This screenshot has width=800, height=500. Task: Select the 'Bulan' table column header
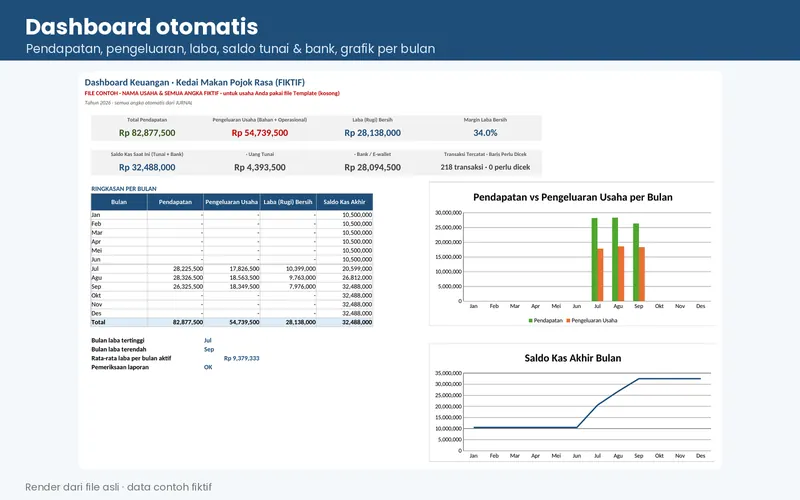coord(119,202)
